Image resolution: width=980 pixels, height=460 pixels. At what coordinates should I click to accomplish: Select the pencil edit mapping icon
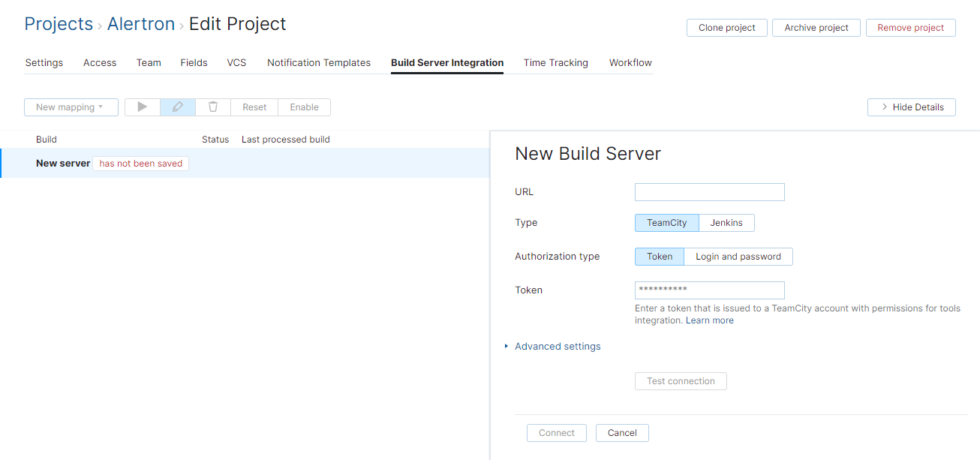pos(177,107)
